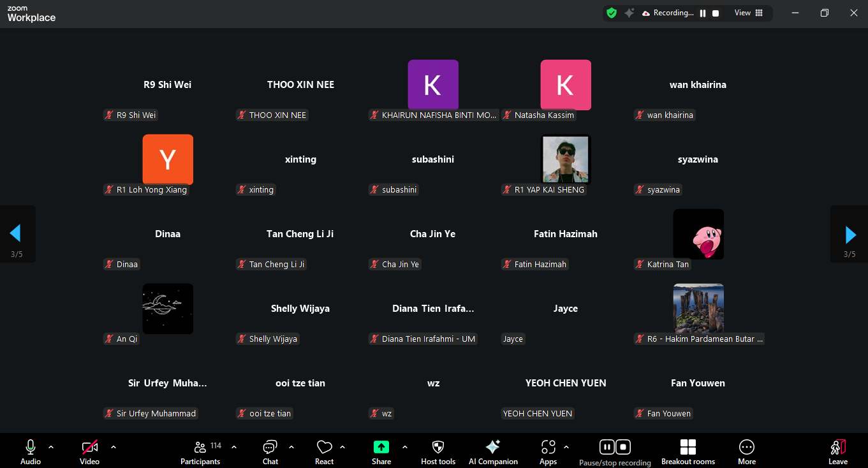The width and height of the screenshot is (868, 468).
Task: Pause recording in the top recording bar
Action: pos(703,13)
